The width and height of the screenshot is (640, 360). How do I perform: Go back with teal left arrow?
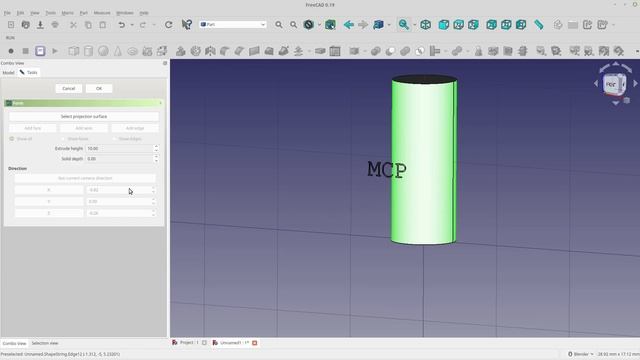click(x=349, y=25)
